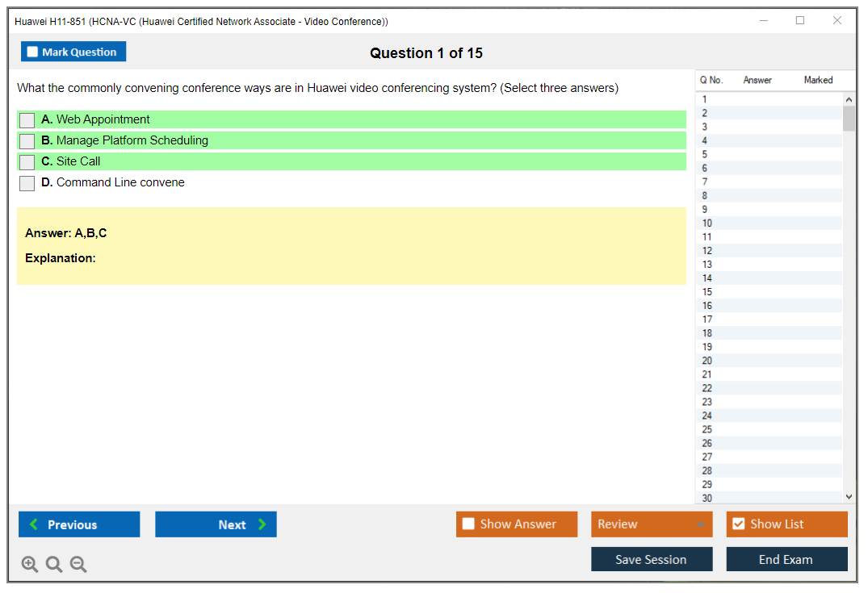The width and height of the screenshot is (868, 593).
Task: Open the Review dropdown menu
Action: 652,524
